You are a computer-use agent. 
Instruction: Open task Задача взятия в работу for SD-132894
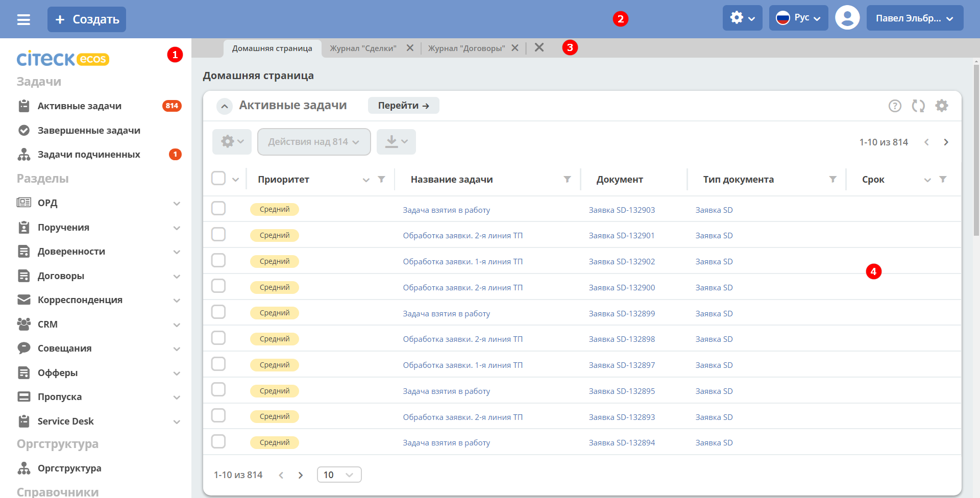(x=446, y=443)
